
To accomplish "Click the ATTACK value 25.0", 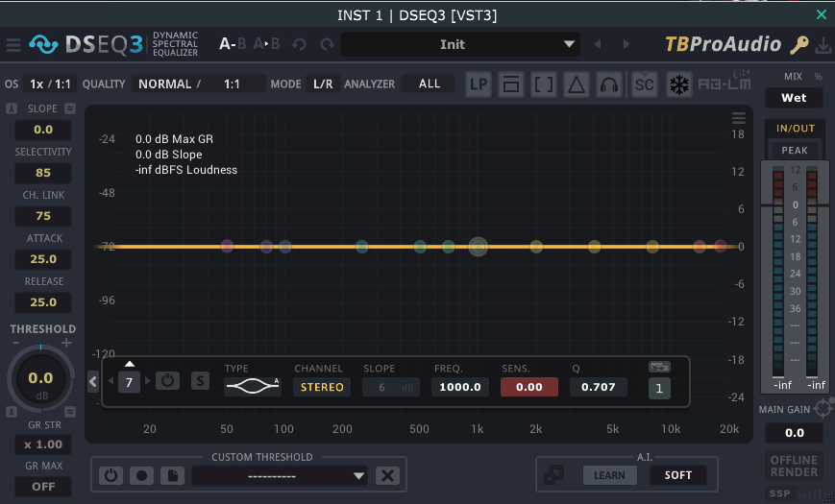I will tap(43, 258).
